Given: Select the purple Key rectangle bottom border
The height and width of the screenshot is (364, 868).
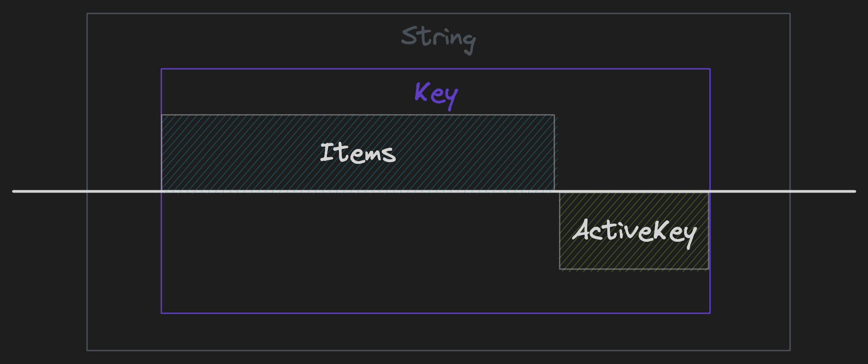Looking at the screenshot, I should pos(436,313).
